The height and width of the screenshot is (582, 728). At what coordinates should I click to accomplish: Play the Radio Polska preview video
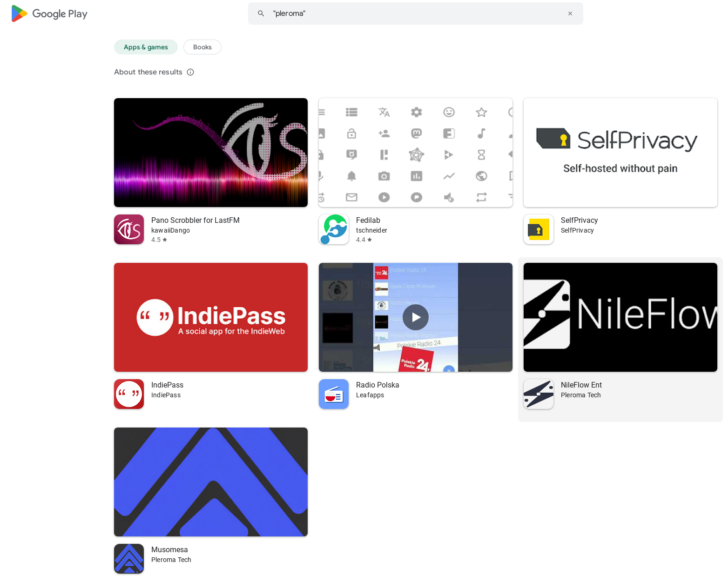[416, 317]
